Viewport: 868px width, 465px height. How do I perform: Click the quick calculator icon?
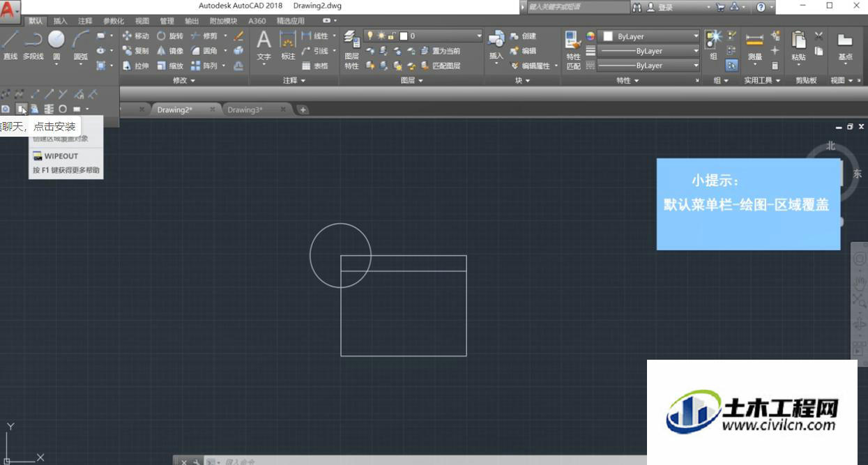coord(775,66)
